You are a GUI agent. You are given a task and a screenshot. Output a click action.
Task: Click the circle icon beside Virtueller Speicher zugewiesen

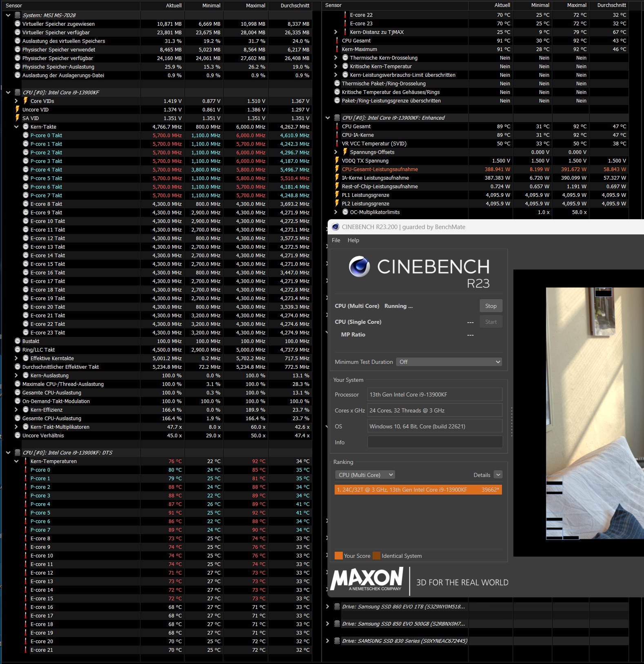[18, 24]
